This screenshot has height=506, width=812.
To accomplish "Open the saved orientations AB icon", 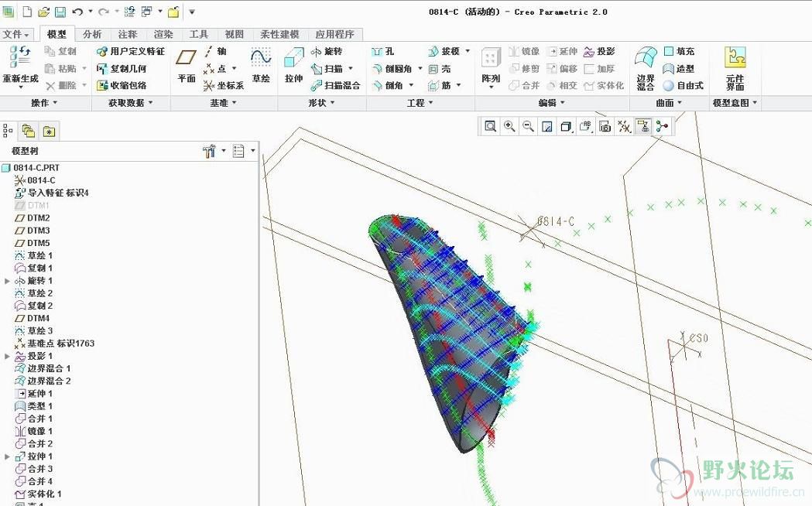I will (x=586, y=125).
